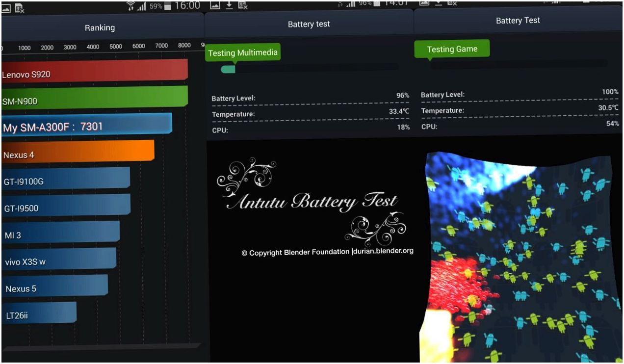The height and width of the screenshot is (364, 624).
Task: Tap the Antutu Battery Test video title
Action: (x=312, y=201)
